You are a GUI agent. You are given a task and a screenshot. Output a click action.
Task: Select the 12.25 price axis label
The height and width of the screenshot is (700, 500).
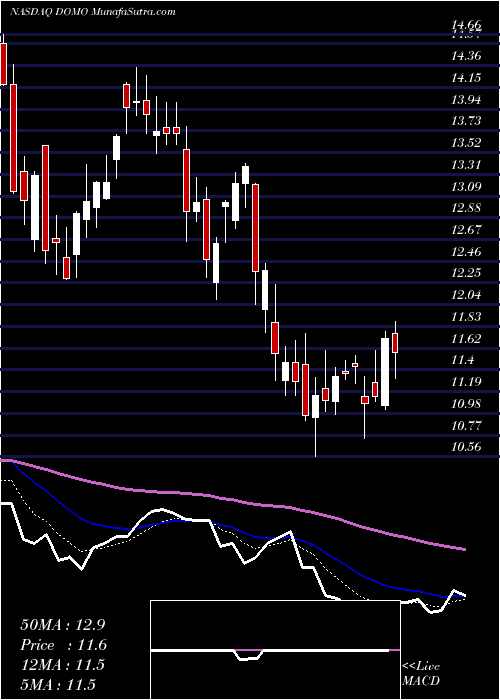[467, 273]
